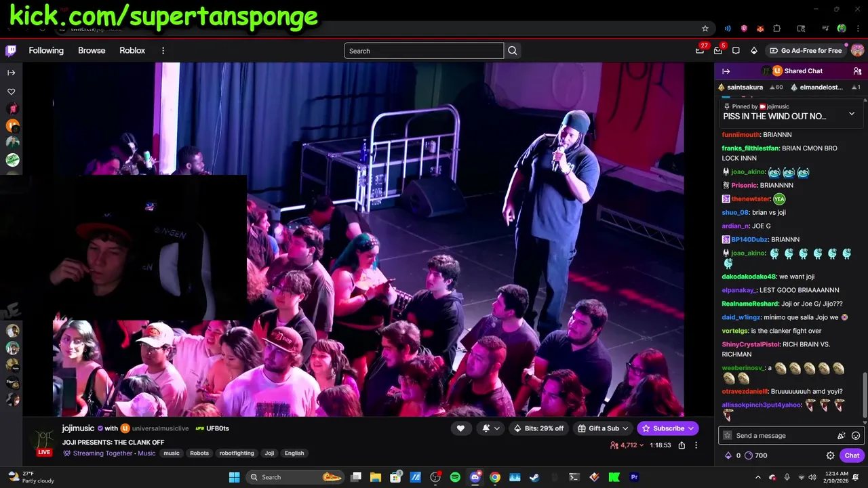This screenshot has height=488, width=868.
Task: Click the jojimusic LIVE avatar
Action: click(x=44, y=441)
